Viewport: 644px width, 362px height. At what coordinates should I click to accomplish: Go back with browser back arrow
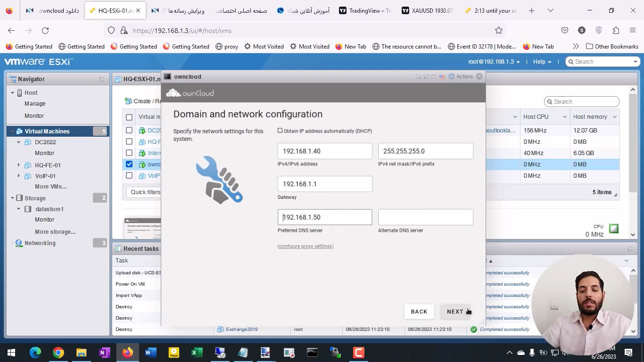point(11,30)
